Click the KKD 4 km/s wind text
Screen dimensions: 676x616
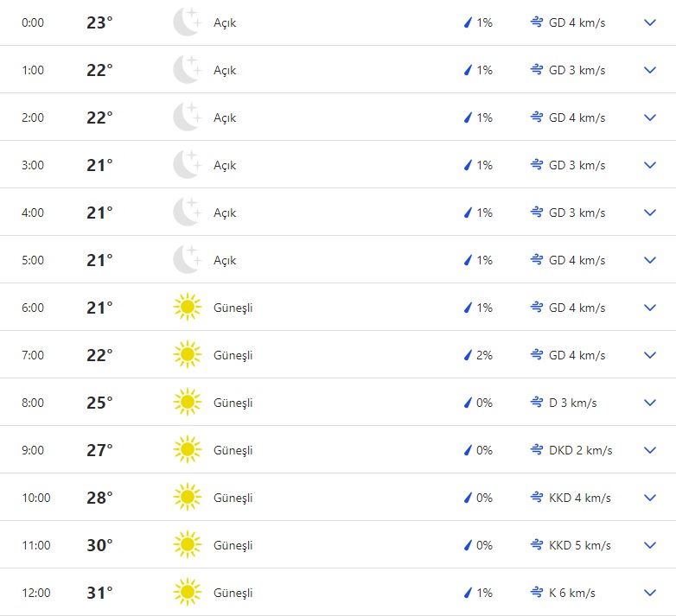(580, 498)
